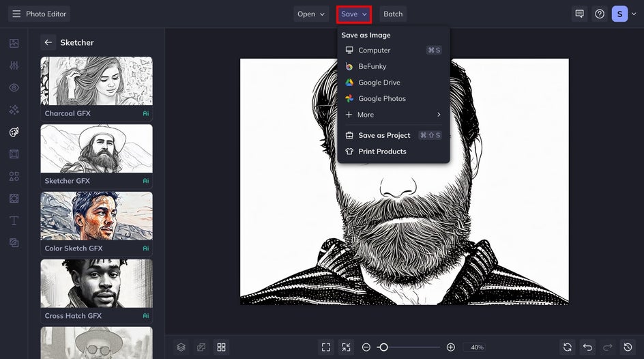Undo the last action

[x=588, y=347]
